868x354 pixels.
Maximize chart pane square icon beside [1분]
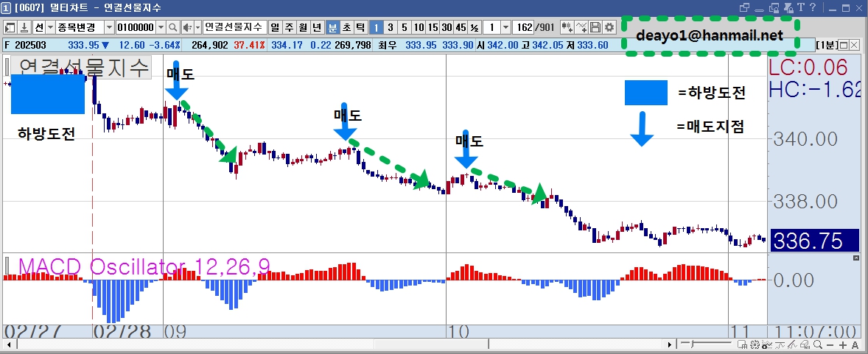pos(844,45)
